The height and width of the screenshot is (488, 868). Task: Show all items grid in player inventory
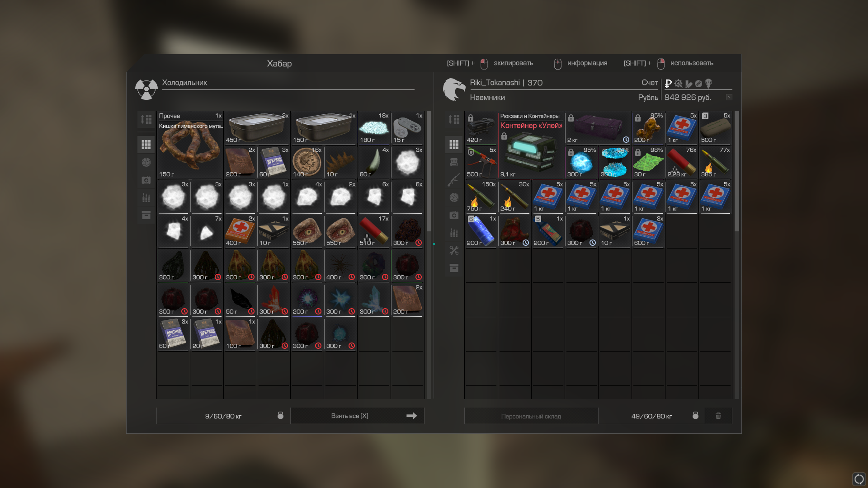pyautogui.click(x=454, y=145)
